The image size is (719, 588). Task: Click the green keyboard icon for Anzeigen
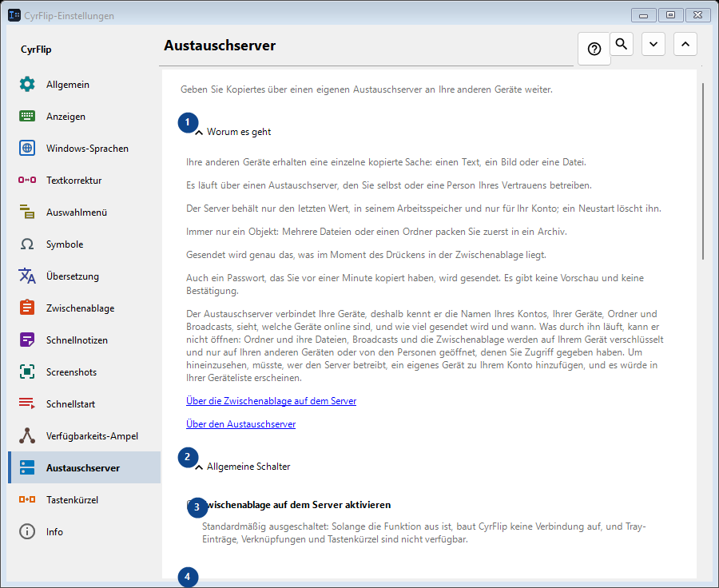[27, 116]
